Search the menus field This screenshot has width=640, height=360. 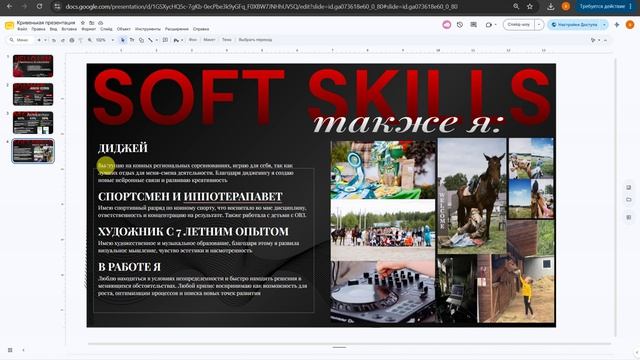(20, 40)
